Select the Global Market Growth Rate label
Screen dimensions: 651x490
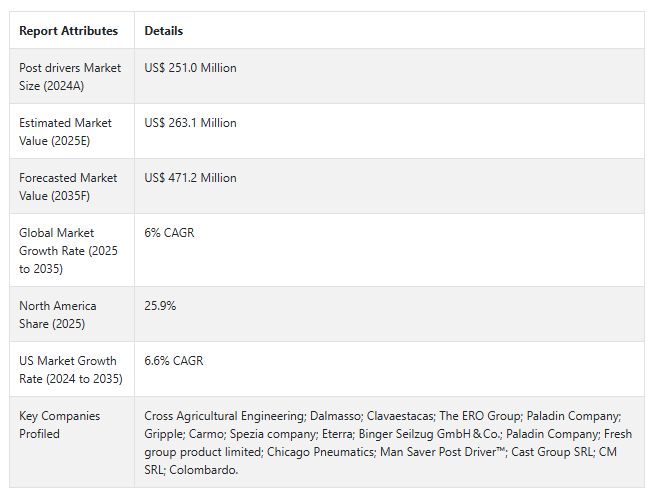[69, 250]
